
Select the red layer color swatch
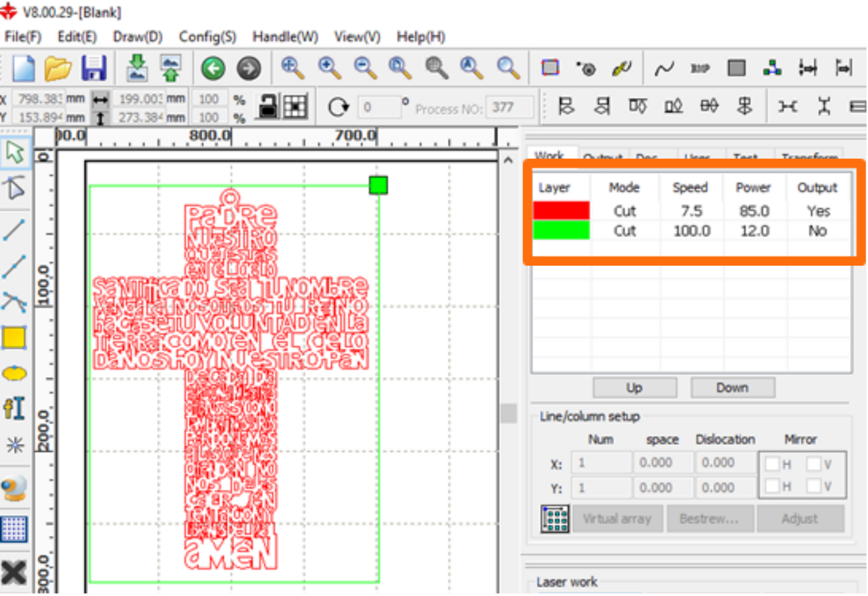pyautogui.click(x=561, y=211)
